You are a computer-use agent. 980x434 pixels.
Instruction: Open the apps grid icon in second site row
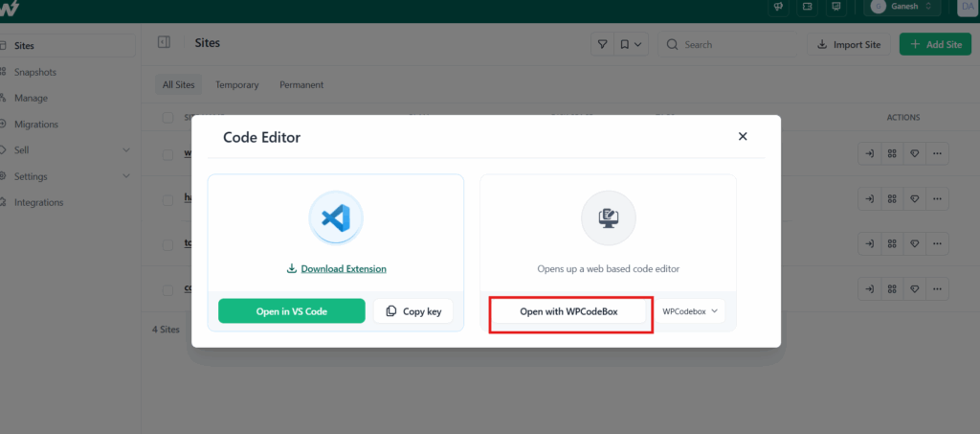892,199
